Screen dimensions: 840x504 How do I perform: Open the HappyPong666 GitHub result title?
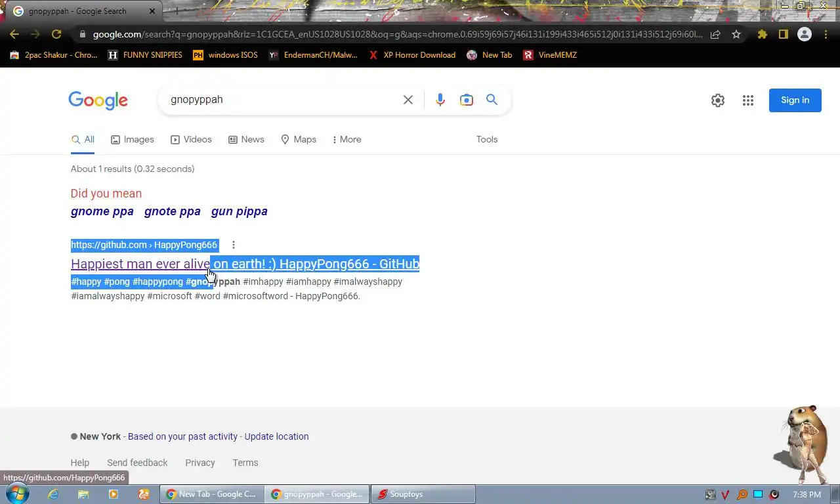point(245,264)
